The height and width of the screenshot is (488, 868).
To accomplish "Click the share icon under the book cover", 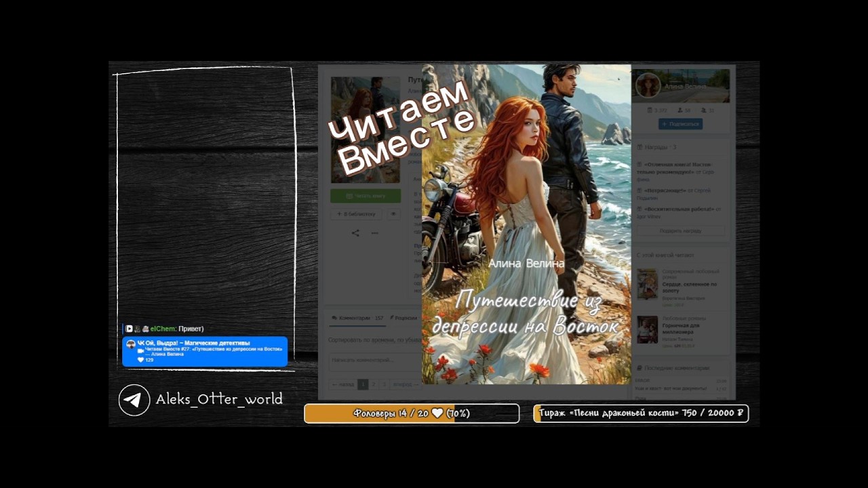I will (x=355, y=233).
